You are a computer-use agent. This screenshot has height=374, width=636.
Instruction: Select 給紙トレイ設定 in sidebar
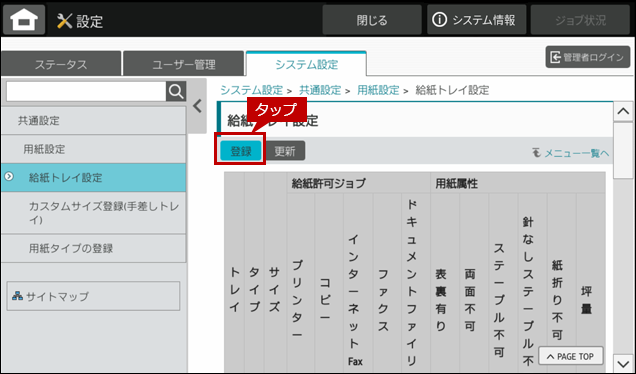click(x=94, y=178)
